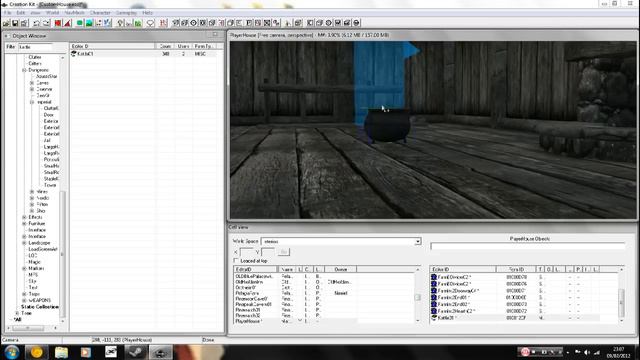The image size is (640, 360).
Task: Select LoadScreenArt in the object tree
Action: (x=43, y=249)
